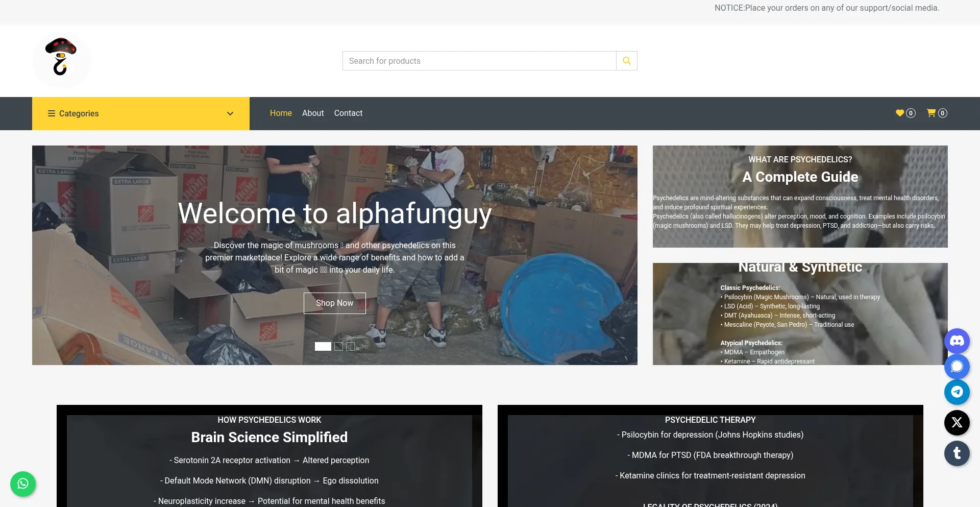The height and width of the screenshot is (507, 980).
Task: Click the Atypical Psychedelics: label
Action: [x=751, y=343]
